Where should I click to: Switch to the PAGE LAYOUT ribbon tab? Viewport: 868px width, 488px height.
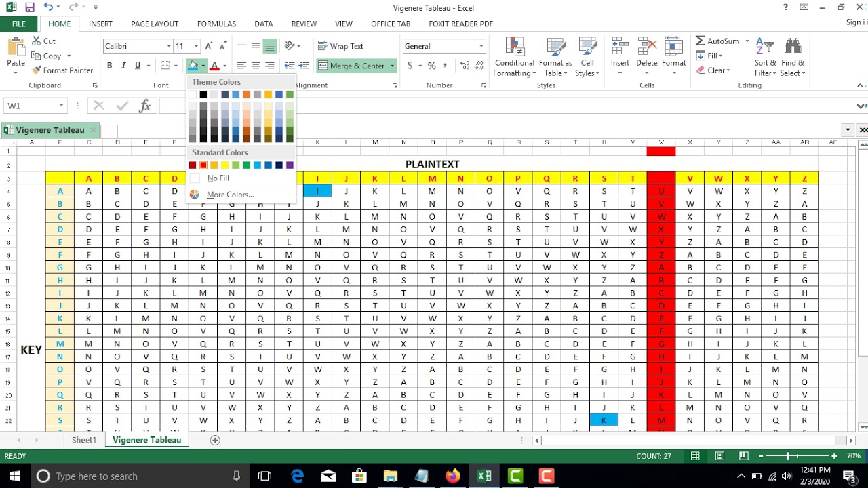155,24
